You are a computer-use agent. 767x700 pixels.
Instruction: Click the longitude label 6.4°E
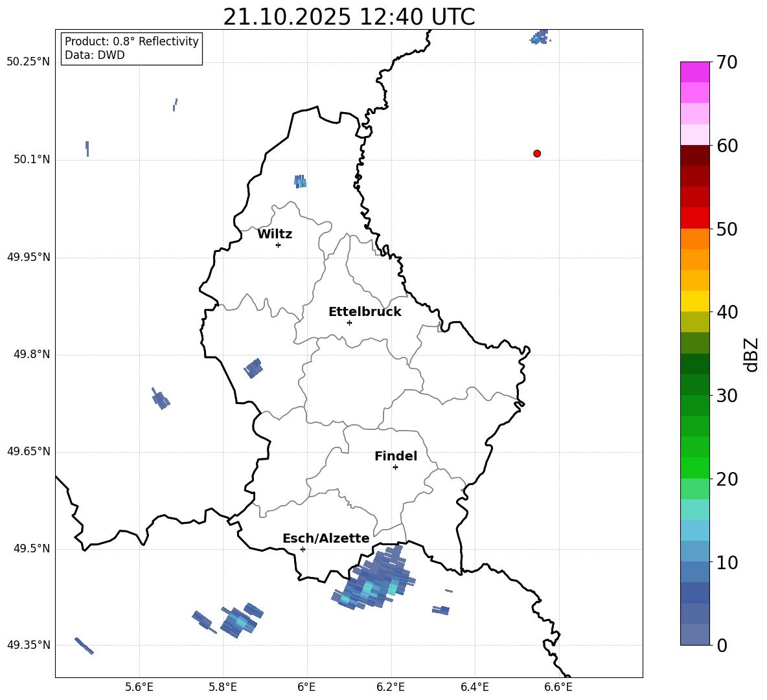(474, 687)
